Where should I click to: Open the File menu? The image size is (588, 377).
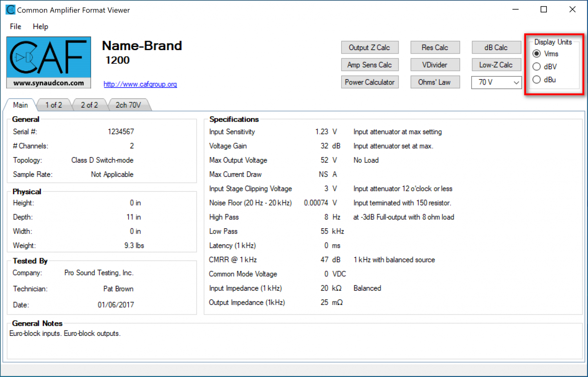tap(16, 27)
